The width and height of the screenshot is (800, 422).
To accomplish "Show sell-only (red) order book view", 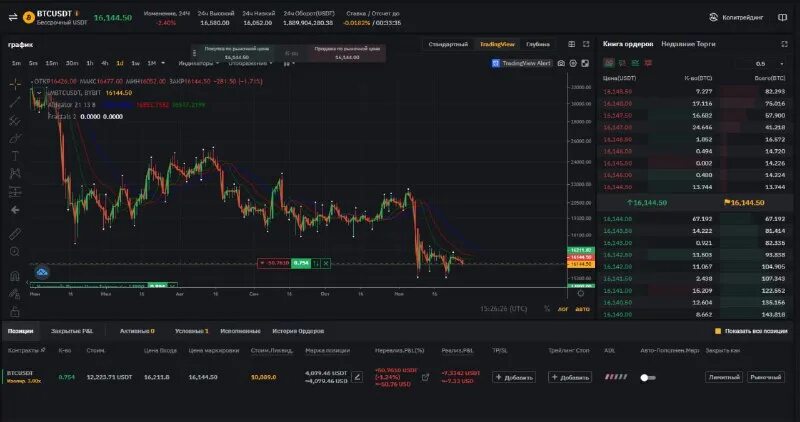I will click(x=648, y=63).
